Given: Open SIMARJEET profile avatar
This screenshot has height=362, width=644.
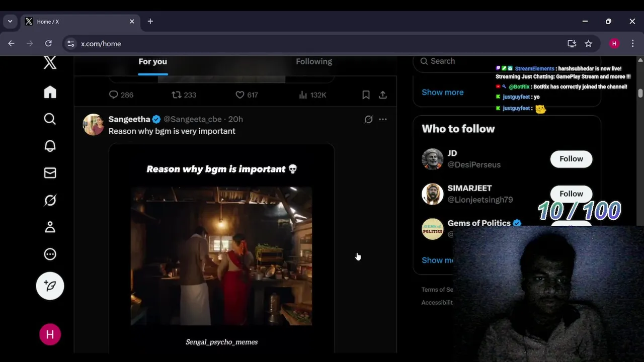Looking at the screenshot, I should point(432,194).
